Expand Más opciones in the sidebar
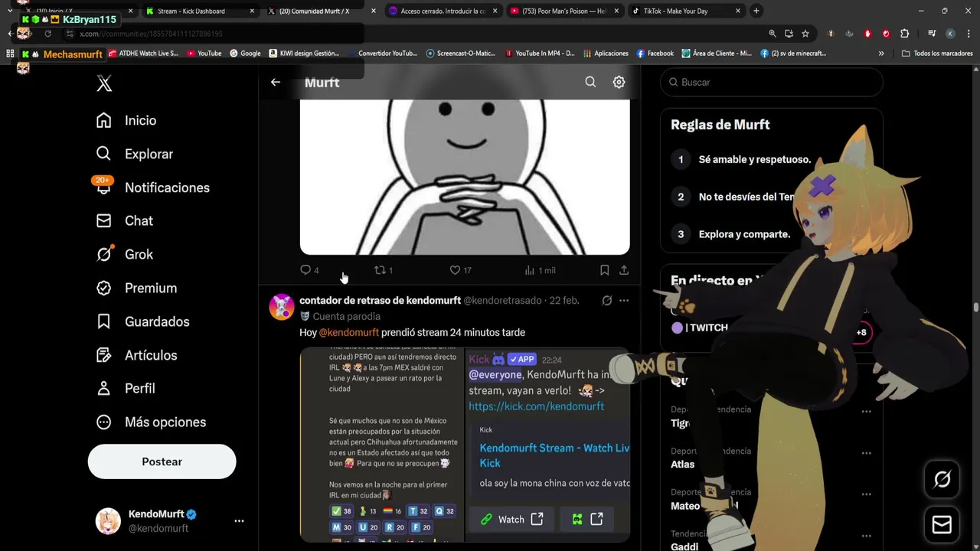The height and width of the screenshot is (551, 980). (x=151, y=422)
